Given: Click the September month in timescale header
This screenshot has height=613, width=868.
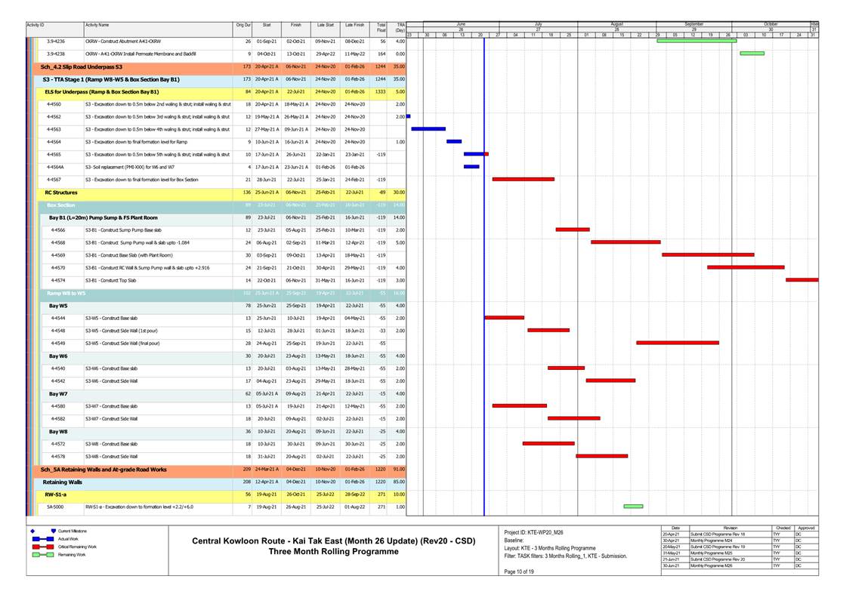Looking at the screenshot, I should click(693, 25).
